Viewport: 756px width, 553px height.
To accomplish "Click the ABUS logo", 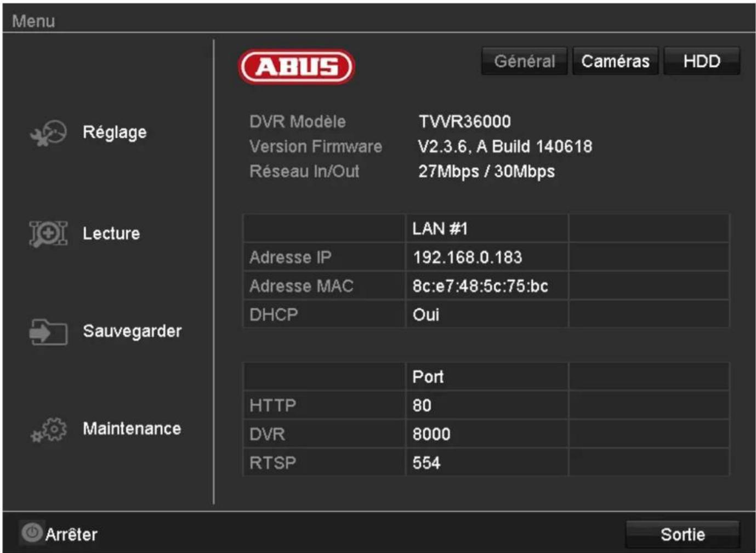I will coord(297,67).
